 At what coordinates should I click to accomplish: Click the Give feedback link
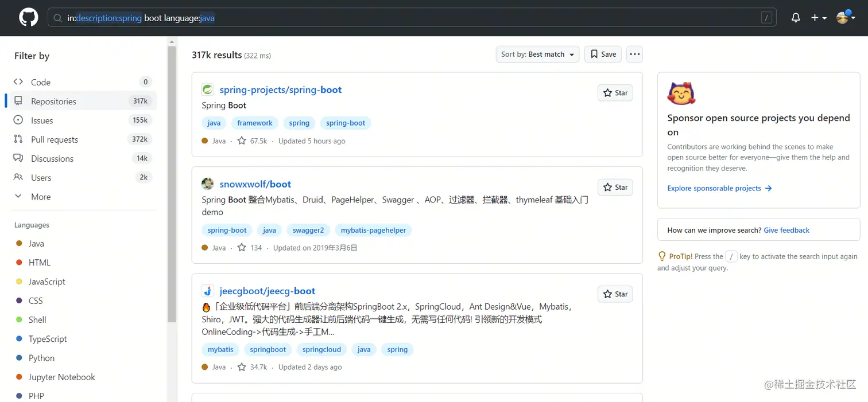786,230
